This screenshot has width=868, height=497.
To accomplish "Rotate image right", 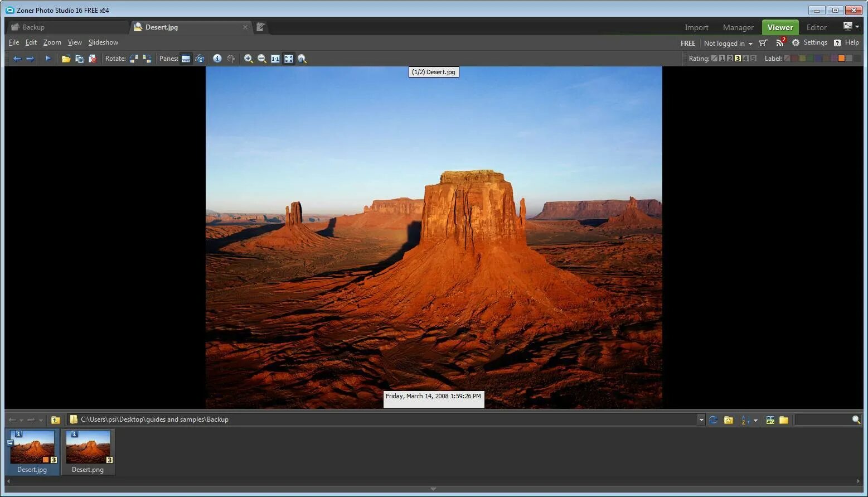I will pos(147,59).
